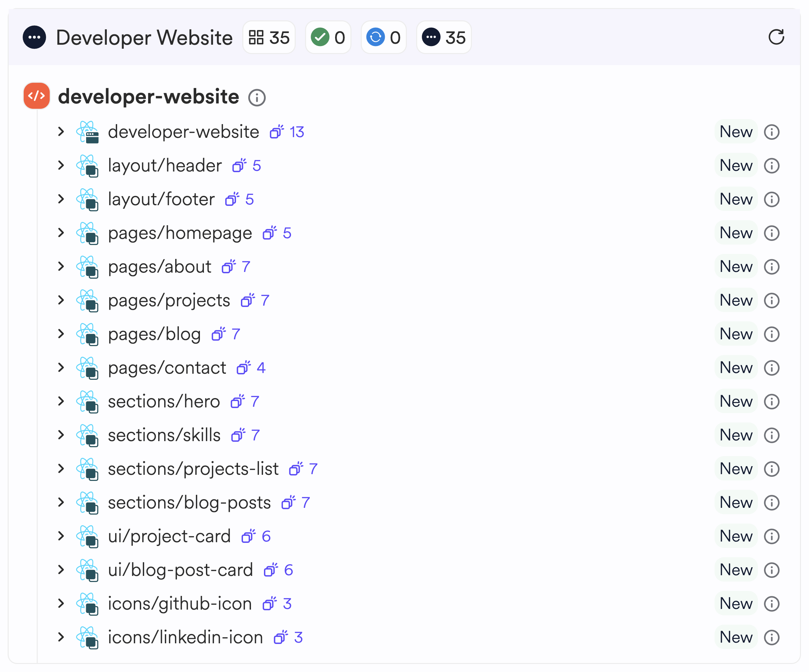Click New badge on pages/about row
The image size is (809, 672).
[736, 267]
